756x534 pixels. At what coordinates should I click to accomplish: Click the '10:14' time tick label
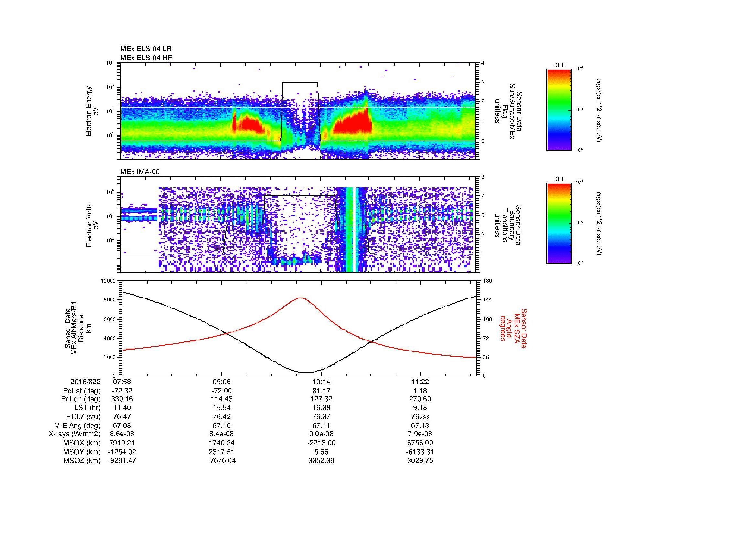[x=321, y=382]
